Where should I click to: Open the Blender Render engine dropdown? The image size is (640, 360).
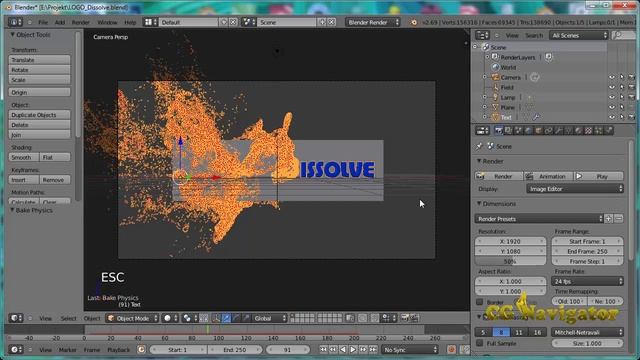[373, 22]
